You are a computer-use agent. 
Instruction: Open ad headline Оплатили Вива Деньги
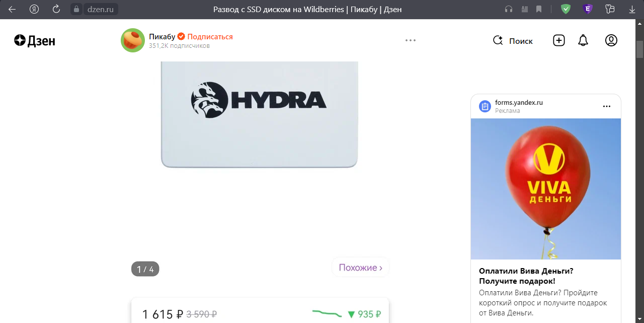(526, 276)
